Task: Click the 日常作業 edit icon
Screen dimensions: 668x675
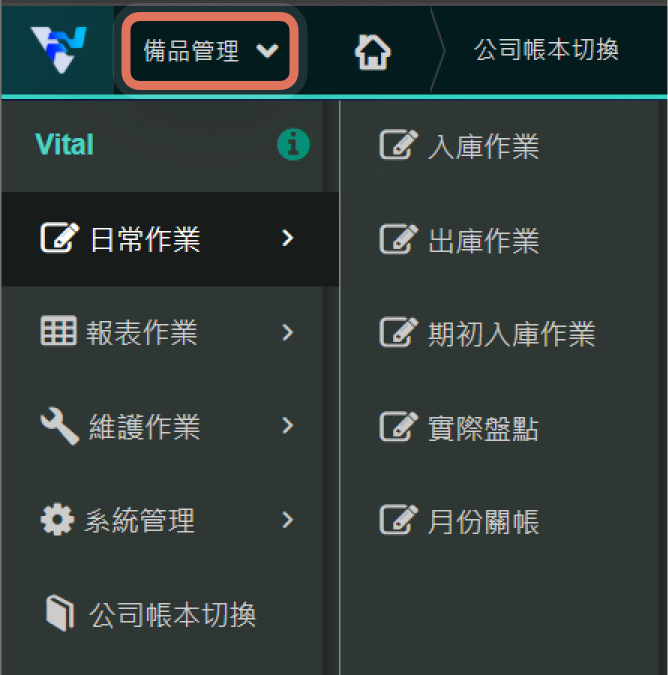Action: coord(58,239)
